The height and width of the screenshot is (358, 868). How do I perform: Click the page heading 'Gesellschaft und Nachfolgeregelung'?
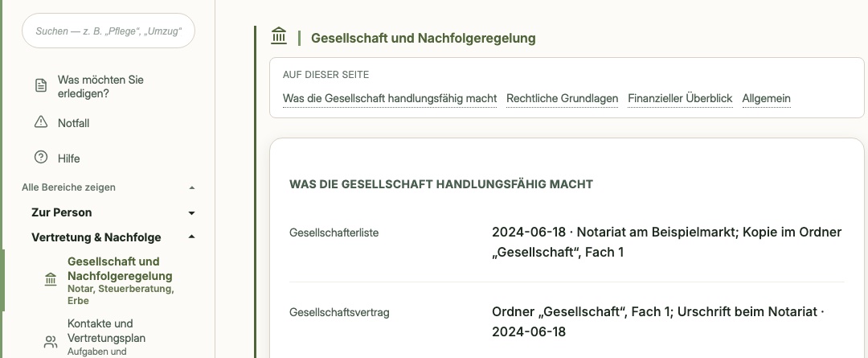tap(424, 39)
